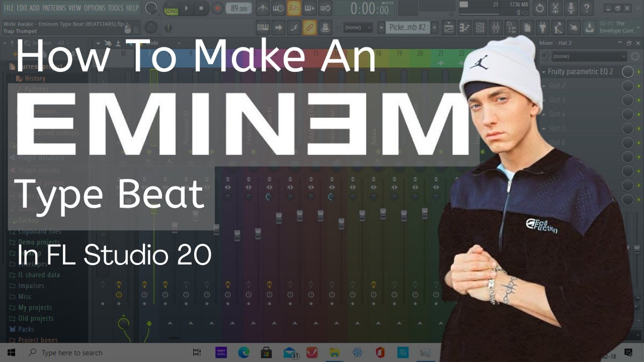Click the step editing arrow icon
The image size is (644, 362).
[278, 27]
